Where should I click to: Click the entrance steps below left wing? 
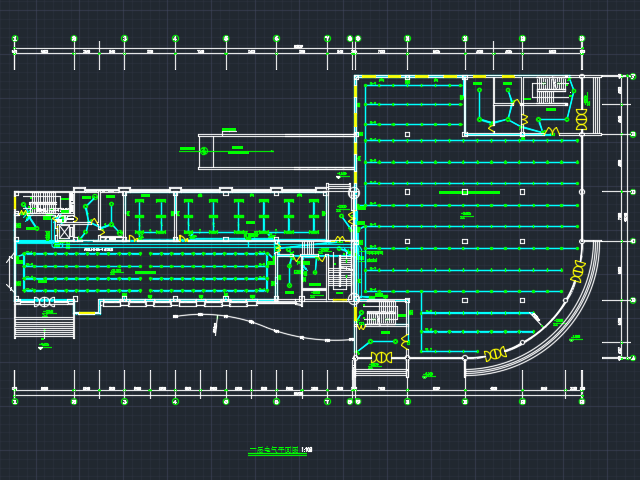45,325
